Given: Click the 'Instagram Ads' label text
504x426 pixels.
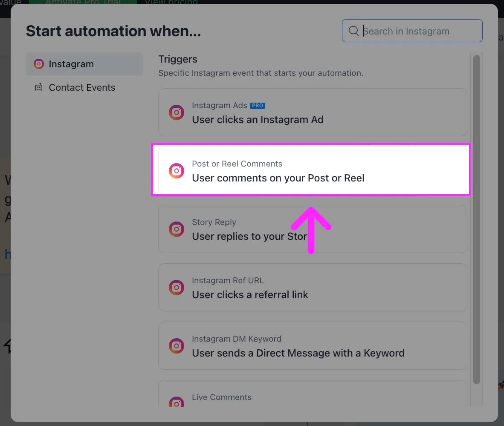Looking at the screenshot, I should click(x=220, y=106).
